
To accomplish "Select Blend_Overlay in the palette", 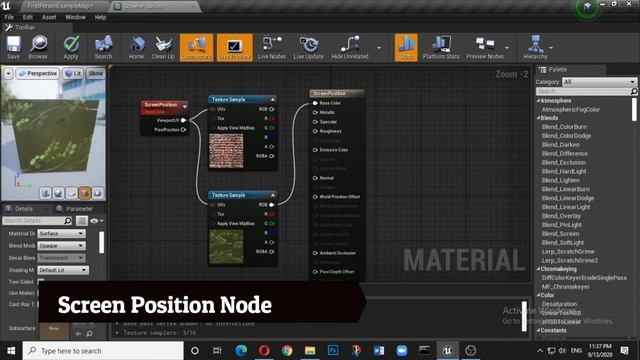I will 561,216.
